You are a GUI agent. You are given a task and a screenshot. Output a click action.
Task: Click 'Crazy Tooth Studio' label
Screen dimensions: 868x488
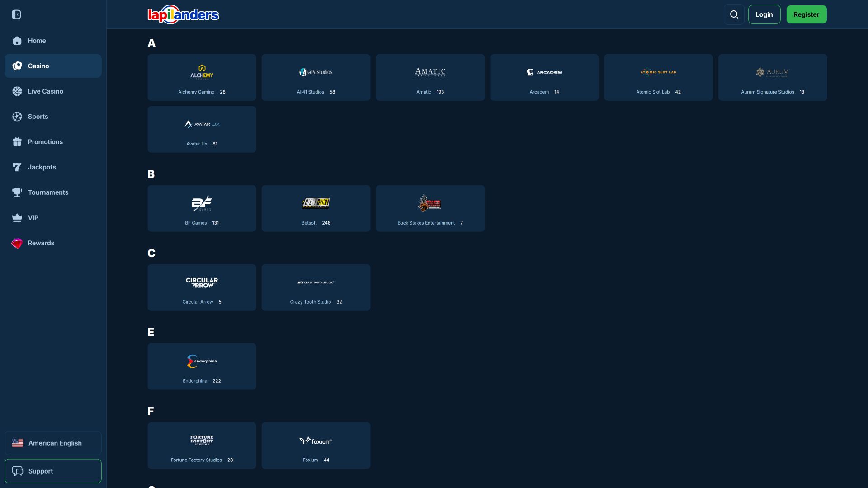point(311,302)
